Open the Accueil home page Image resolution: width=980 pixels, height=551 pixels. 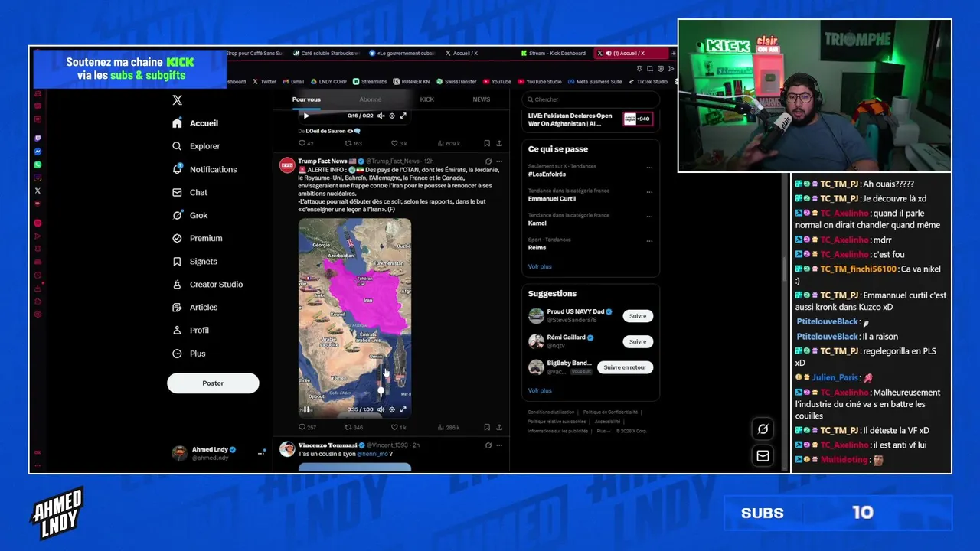[x=196, y=123]
